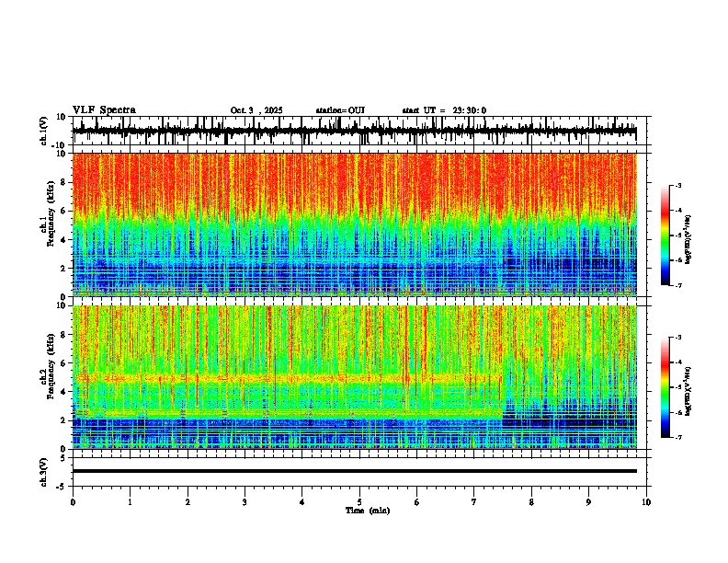Click the ch.2 spectrogram 4 kHz tick label
This screenshot has height=563, width=728.
point(63,392)
